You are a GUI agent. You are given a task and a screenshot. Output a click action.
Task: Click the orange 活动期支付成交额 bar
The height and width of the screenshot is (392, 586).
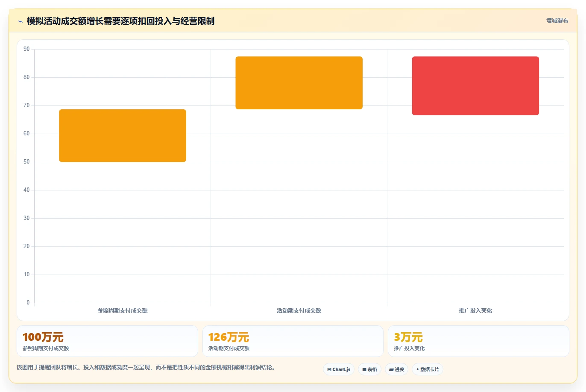[299, 83]
